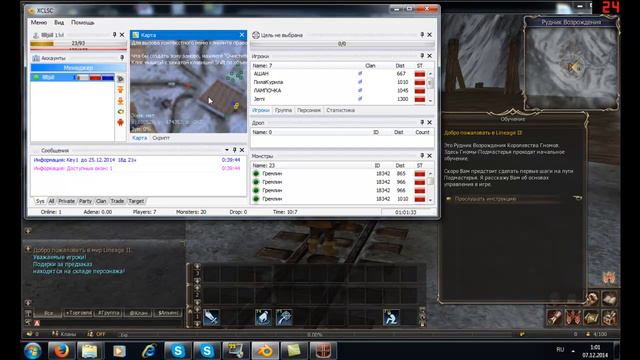Click the top orange figure icon in Accounts sidebar

click(x=120, y=89)
